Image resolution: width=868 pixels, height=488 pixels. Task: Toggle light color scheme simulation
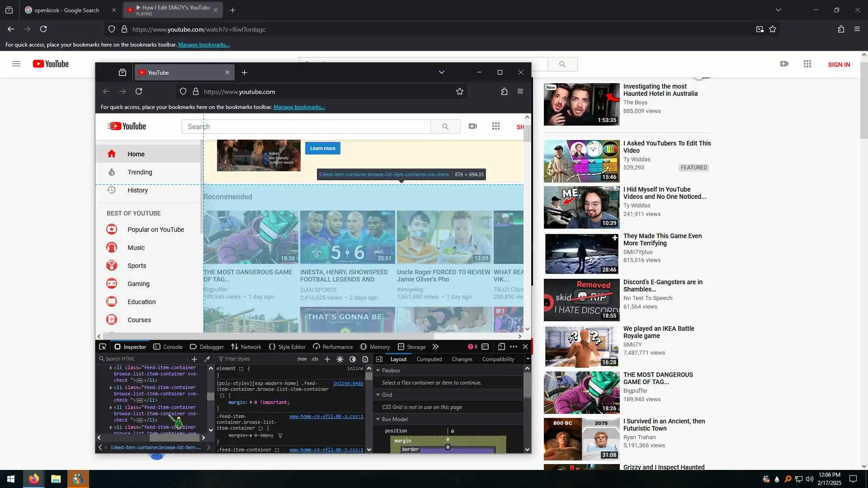[x=340, y=359]
